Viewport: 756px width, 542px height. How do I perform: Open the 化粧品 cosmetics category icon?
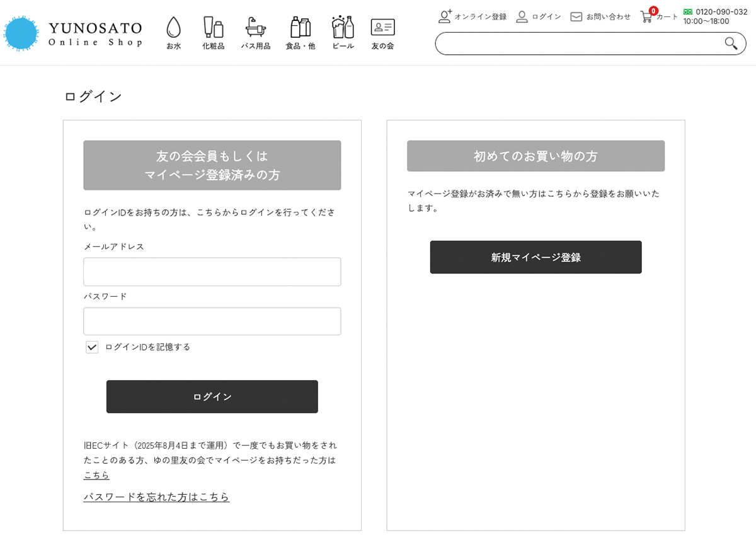pyautogui.click(x=214, y=27)
